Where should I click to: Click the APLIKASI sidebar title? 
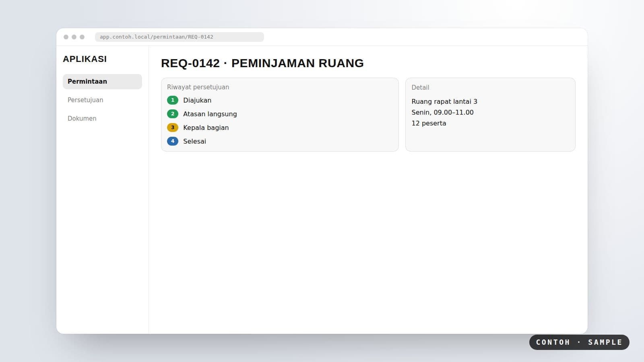(85, 59)
